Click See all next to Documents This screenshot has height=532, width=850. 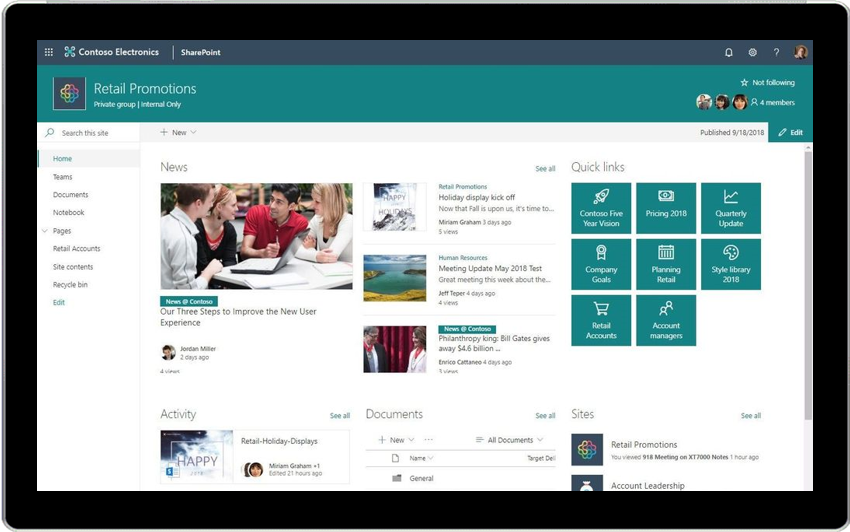tap(545, 416)
